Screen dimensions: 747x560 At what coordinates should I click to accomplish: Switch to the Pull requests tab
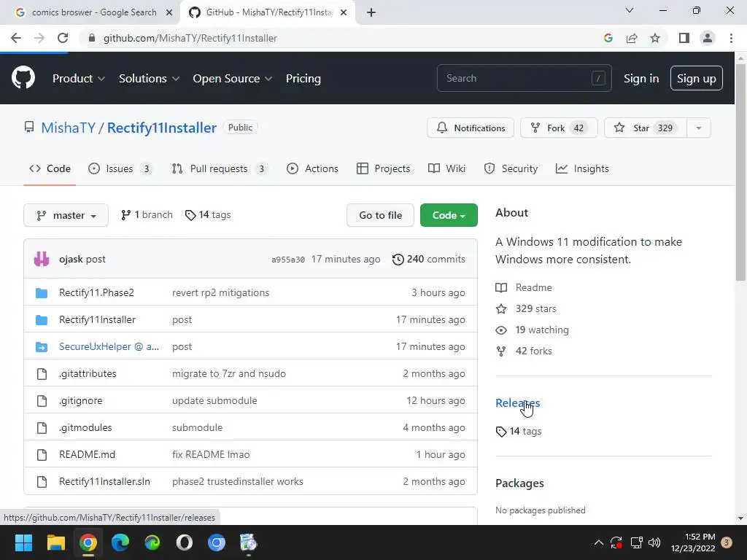(220, 168)
